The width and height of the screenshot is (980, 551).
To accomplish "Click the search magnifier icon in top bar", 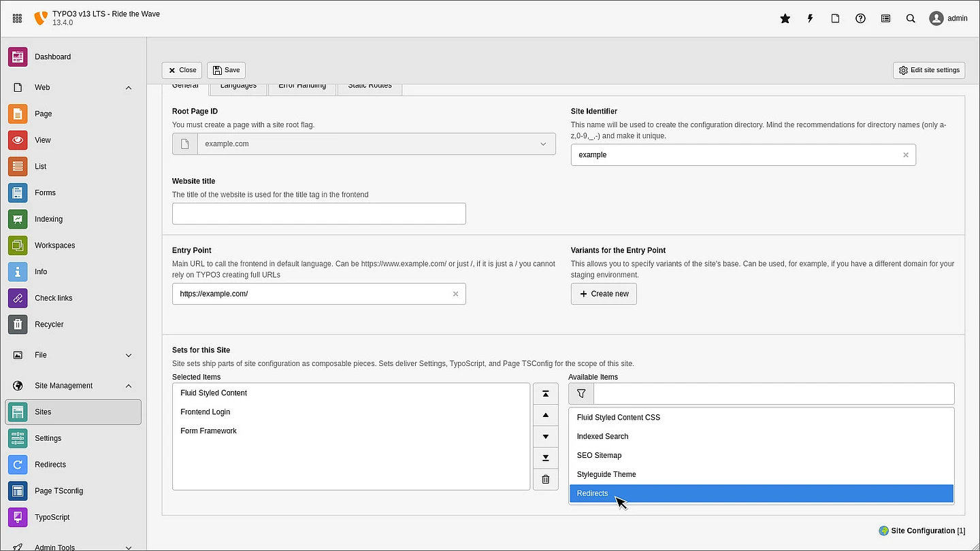I will [x=911, y=18].
